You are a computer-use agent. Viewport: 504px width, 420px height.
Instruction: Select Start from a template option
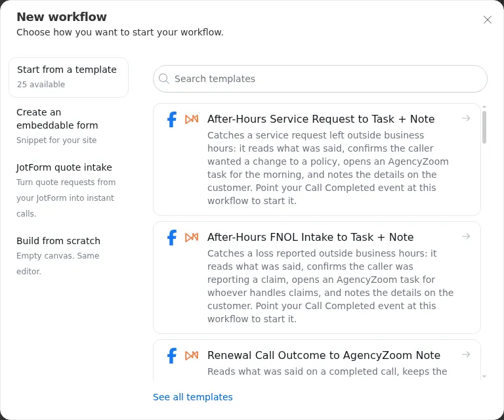(x=68, y=77)
